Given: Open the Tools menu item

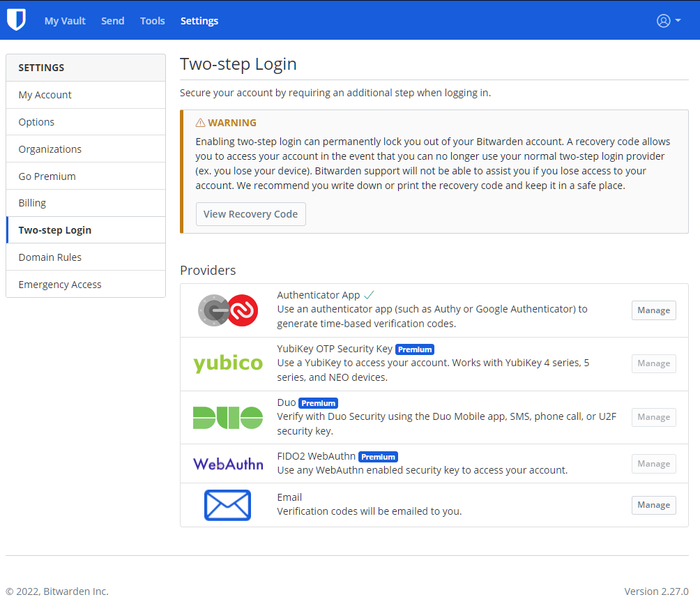Looking at the screenshot, I should pos(153,21).
